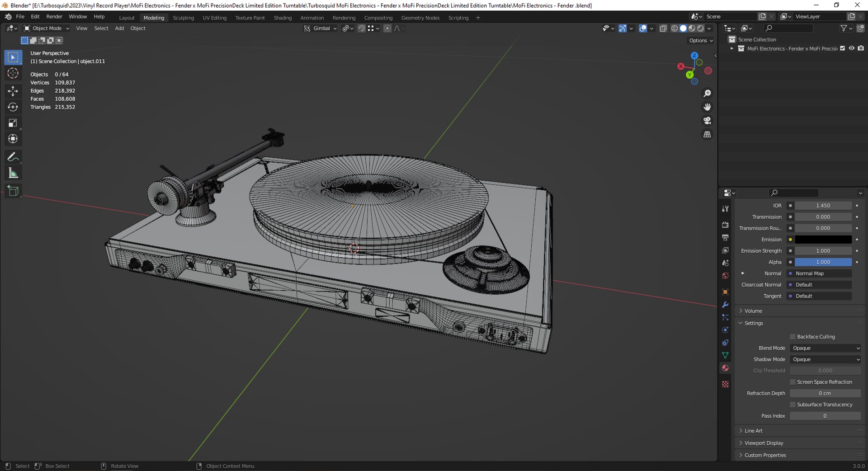This screenshot has height=471, width=868.
Task: Enable the Backface Culling checkbox
Action: [x=793, y=337]
